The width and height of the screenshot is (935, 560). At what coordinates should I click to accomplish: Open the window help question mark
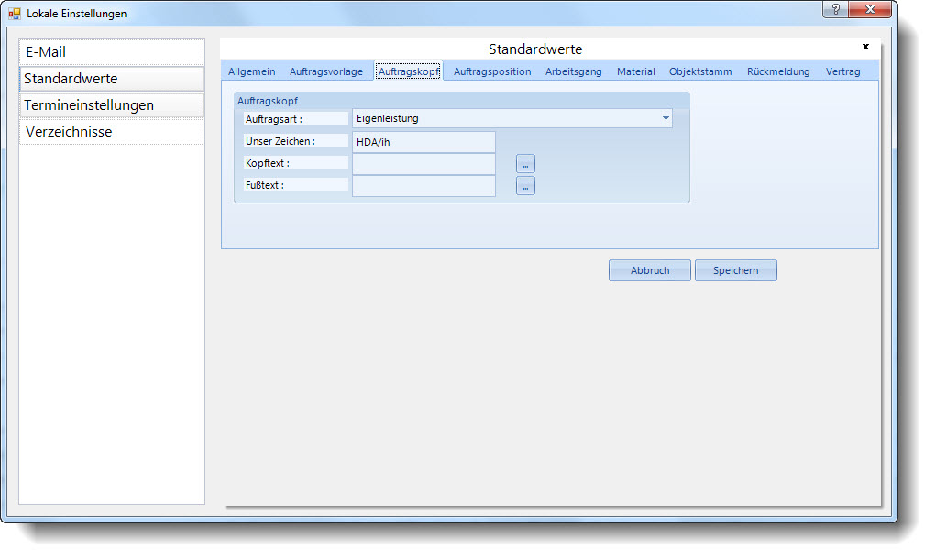[x=835, y=9]
